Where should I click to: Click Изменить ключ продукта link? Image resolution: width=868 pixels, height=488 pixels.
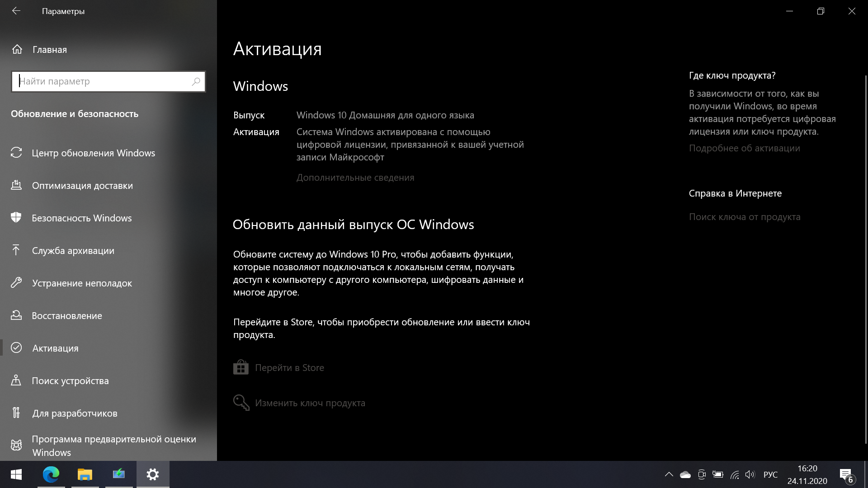[x=310, y=403]
